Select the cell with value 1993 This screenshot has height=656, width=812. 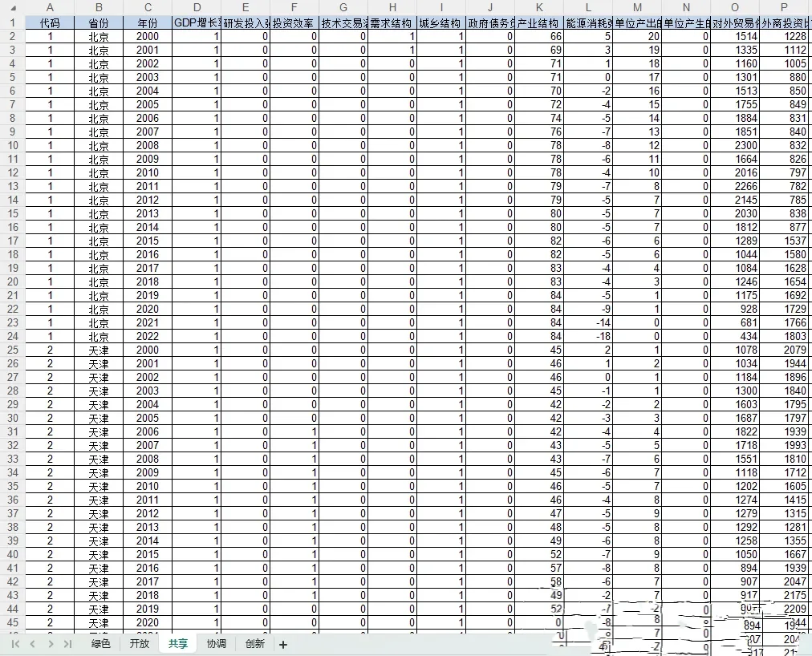coord(784,445)
